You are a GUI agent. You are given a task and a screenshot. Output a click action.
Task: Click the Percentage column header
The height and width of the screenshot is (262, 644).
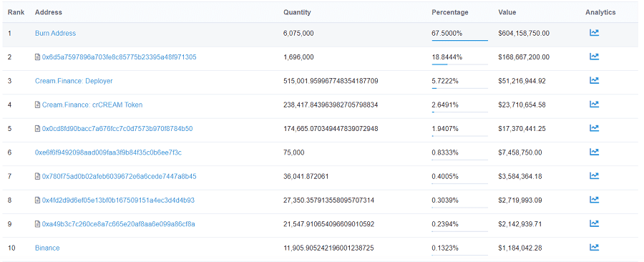(450, 12)
